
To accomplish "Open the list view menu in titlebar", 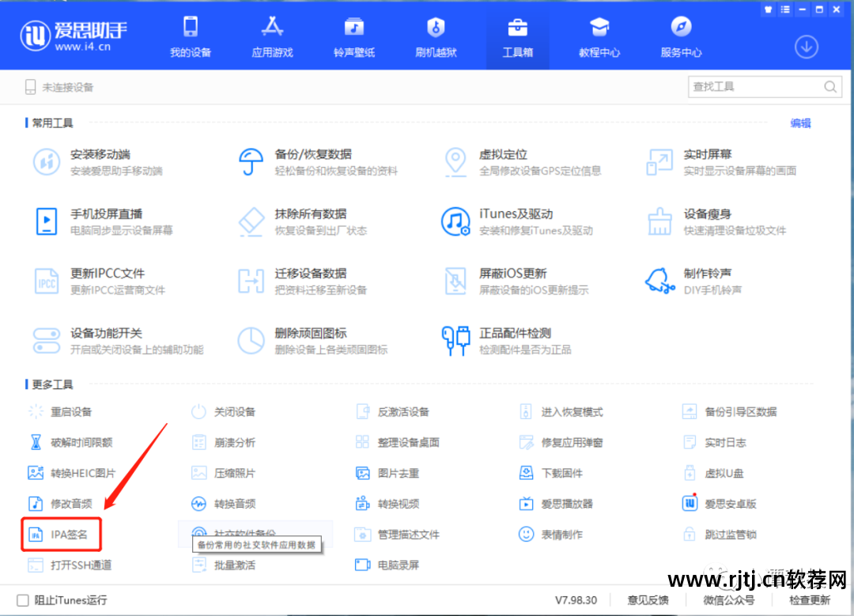I will [784, 9].
